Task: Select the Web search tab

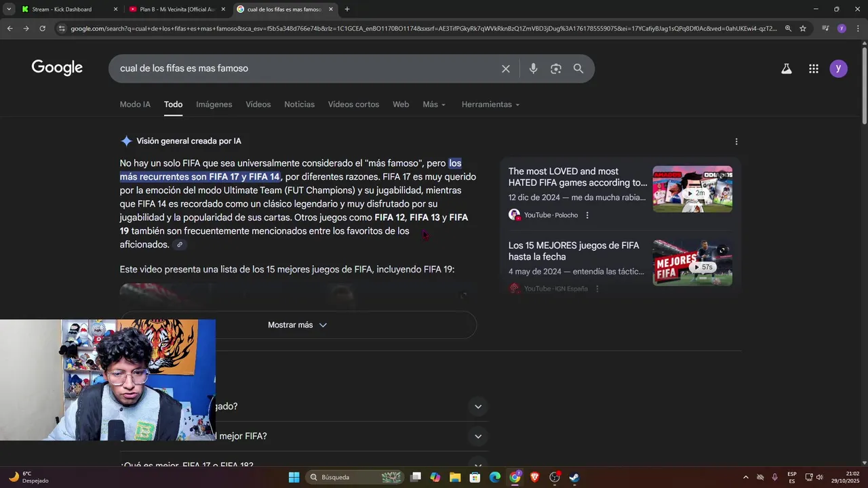Action: pyautogui.click(x=401, y=104)
